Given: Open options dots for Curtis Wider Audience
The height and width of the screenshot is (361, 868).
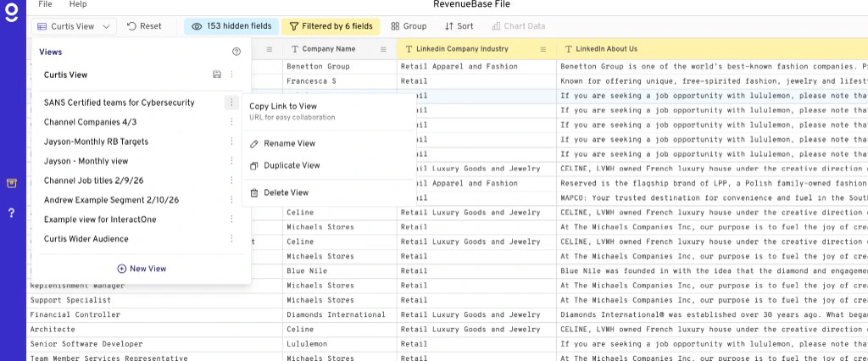Looking at the screenshot, I should coord(232,239).
